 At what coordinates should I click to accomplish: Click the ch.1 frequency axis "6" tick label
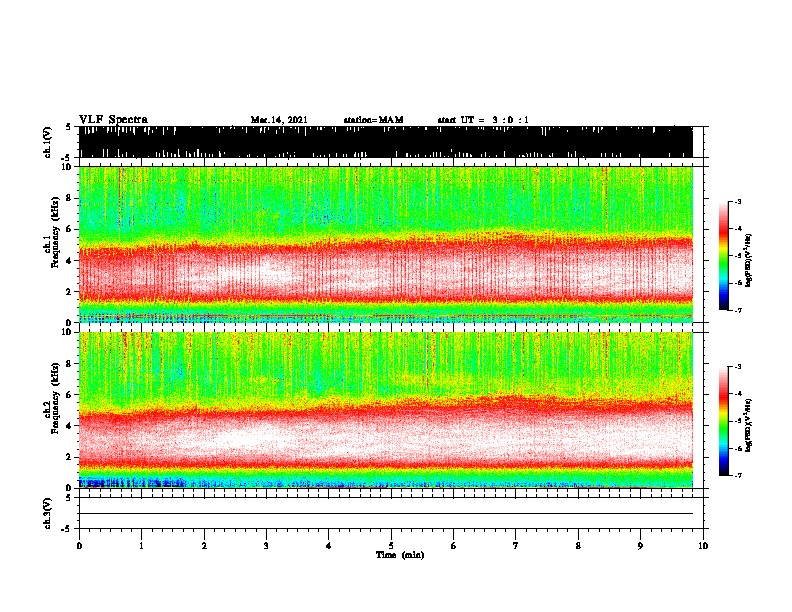click(70, 229)
